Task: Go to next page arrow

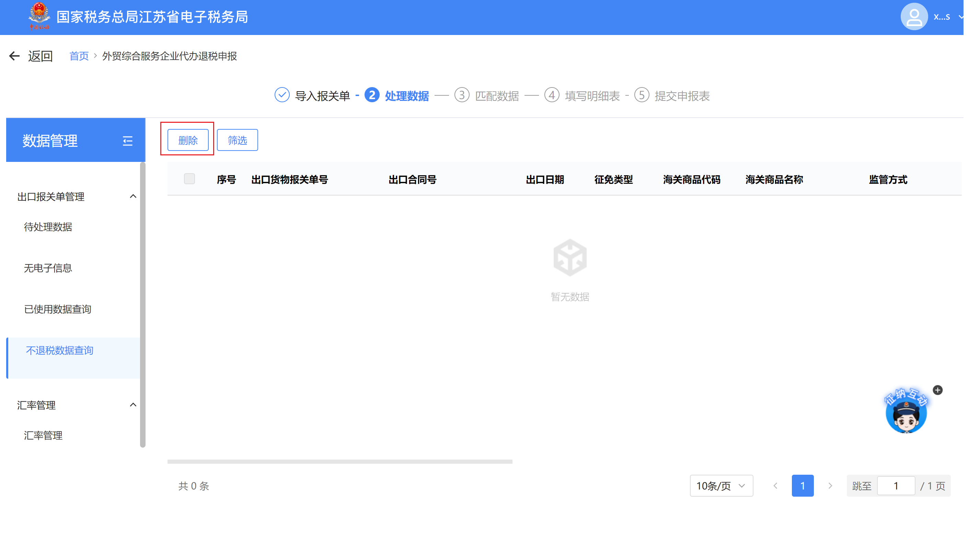Action: click(x=830, y=486)
